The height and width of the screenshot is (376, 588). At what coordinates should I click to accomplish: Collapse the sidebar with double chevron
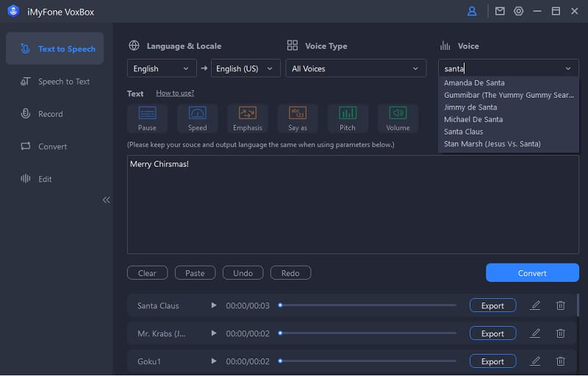point(107,200)
